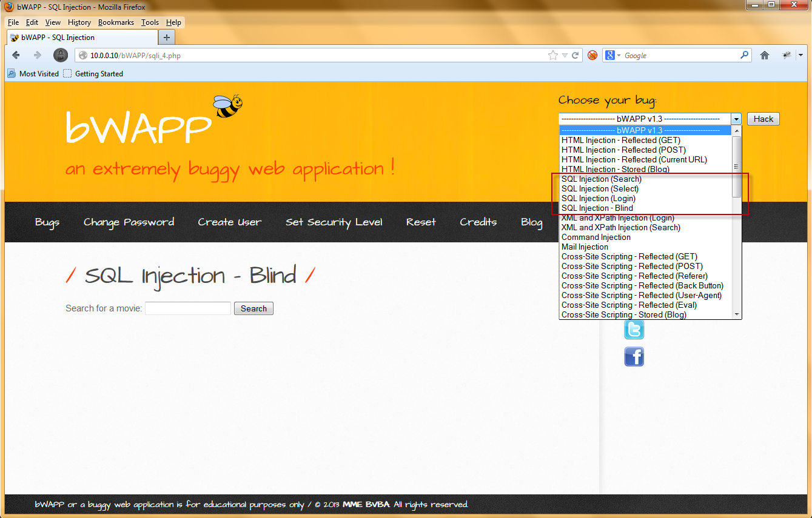Click the bug list scrollbar thumb
812x518 pixels.
pyautogui.click(x=737, y=167)
